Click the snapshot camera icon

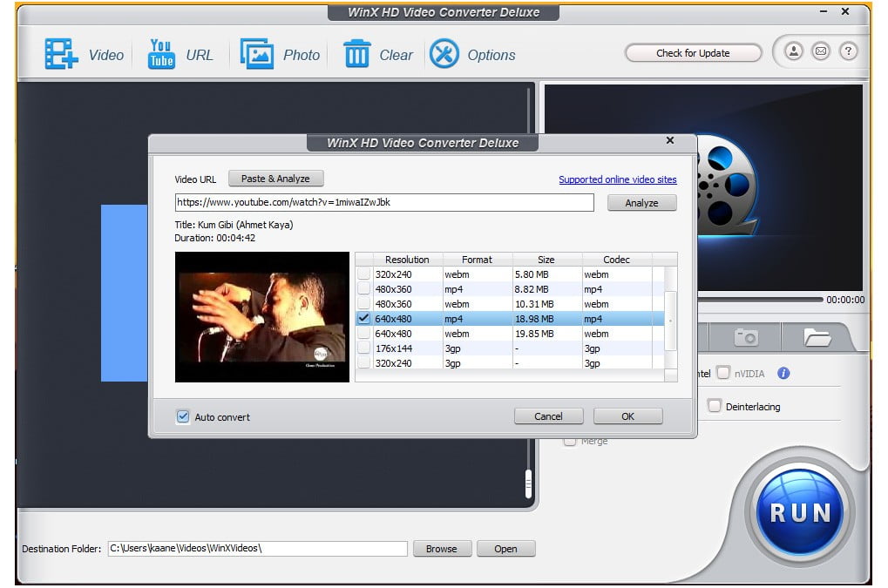pyautogui.click(x=745, y=336)
